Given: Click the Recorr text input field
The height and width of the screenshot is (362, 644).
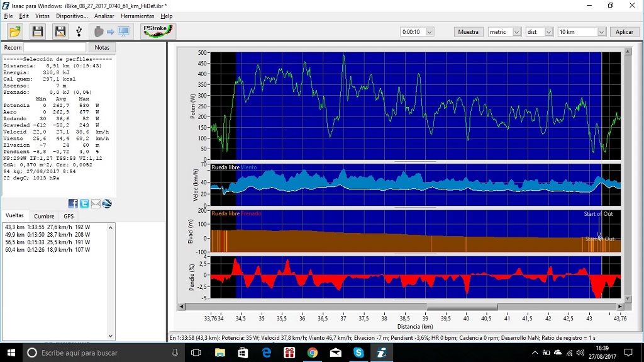Looking at the screenshot, I should point(55,47).
